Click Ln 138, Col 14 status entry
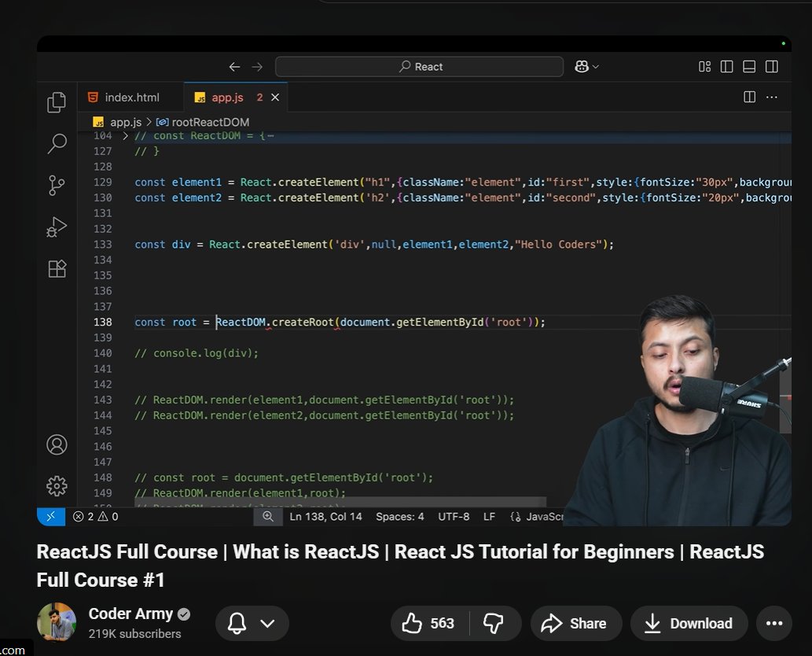 click(x=325, y=517)
